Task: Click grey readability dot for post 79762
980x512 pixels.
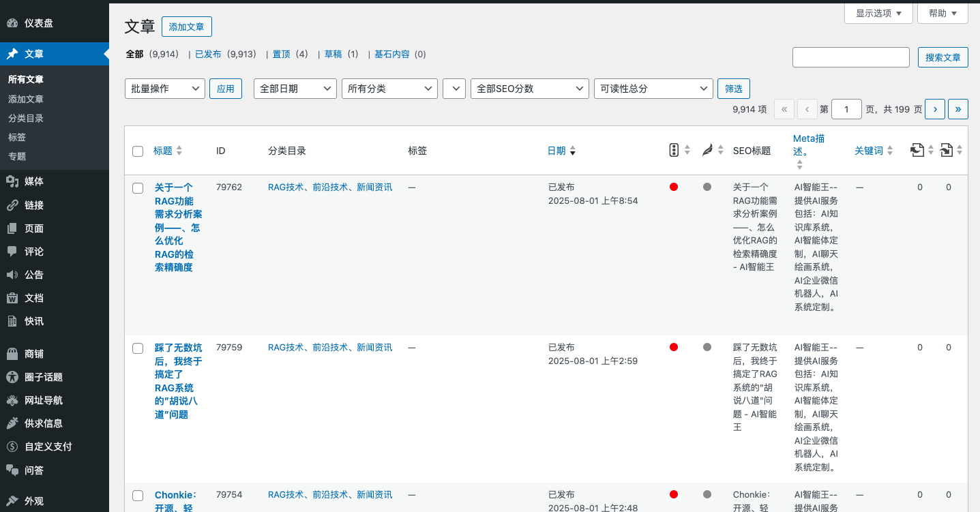Action: pyautogui.click(x=707, y=187)
